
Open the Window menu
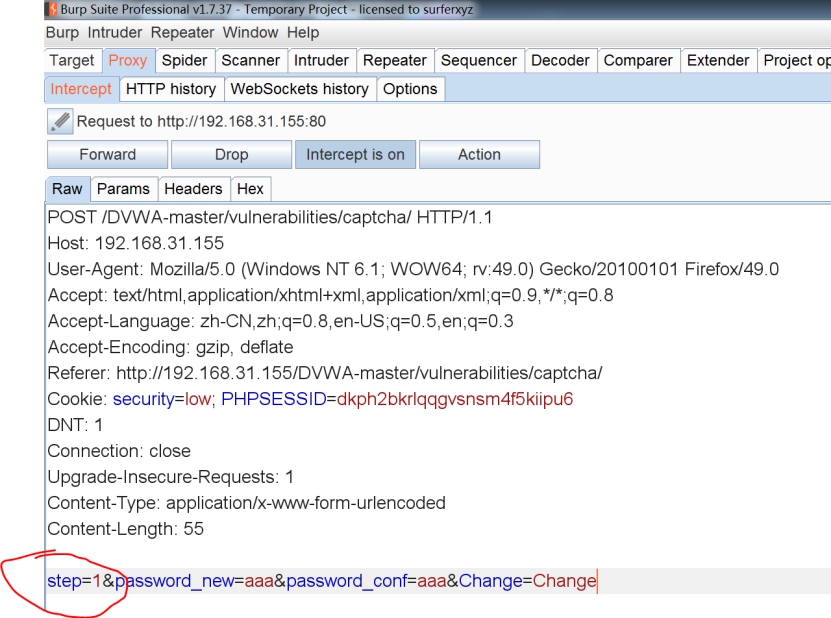(x=250, y=33)
